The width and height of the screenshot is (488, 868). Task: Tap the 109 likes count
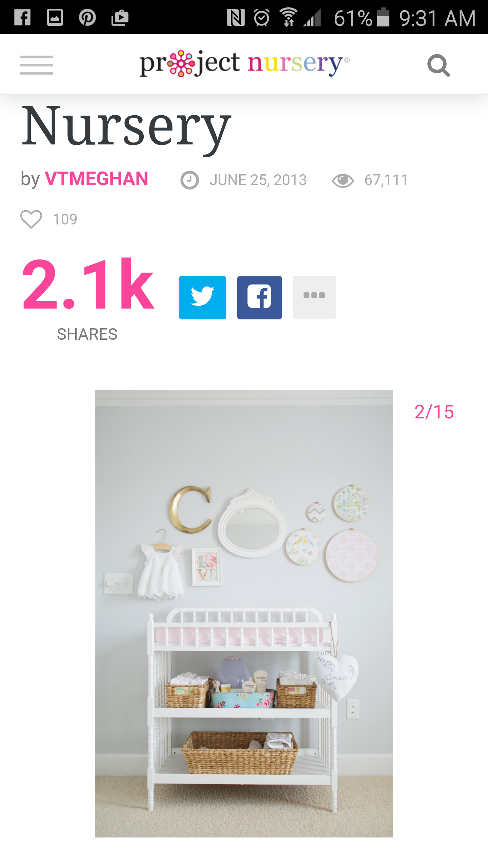(x=65, y=219)
